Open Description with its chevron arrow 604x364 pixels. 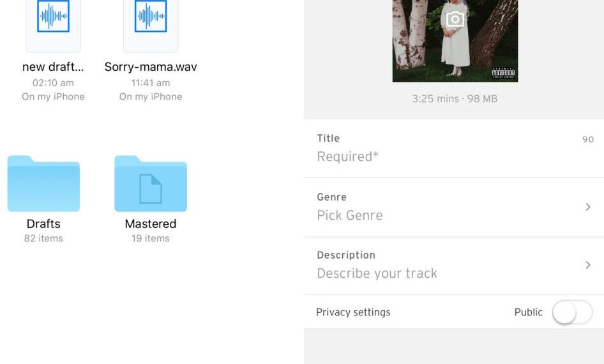[588, 264]
